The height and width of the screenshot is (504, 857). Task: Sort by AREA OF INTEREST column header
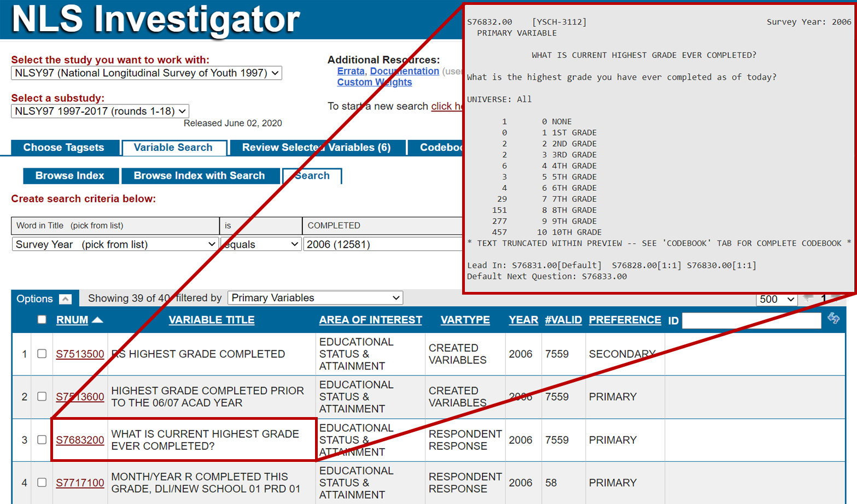pos(370,320)
